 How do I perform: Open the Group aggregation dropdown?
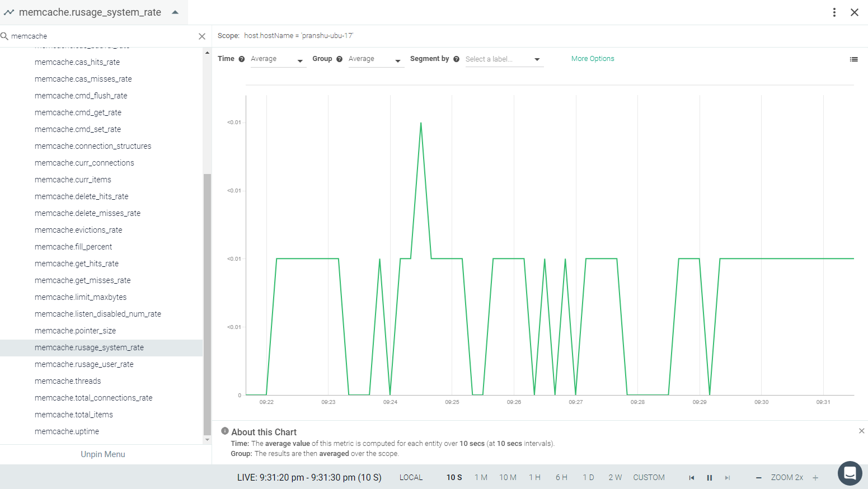[376, 59]
